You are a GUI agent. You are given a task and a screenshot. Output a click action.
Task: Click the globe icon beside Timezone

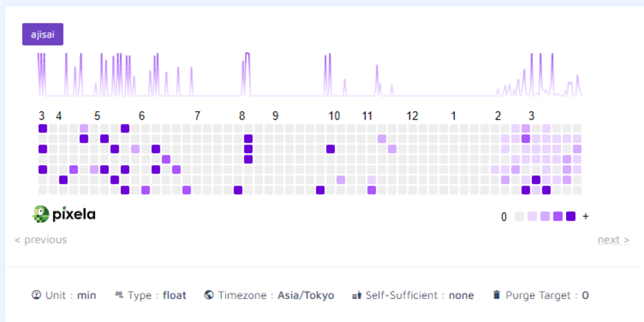point(209,295)
